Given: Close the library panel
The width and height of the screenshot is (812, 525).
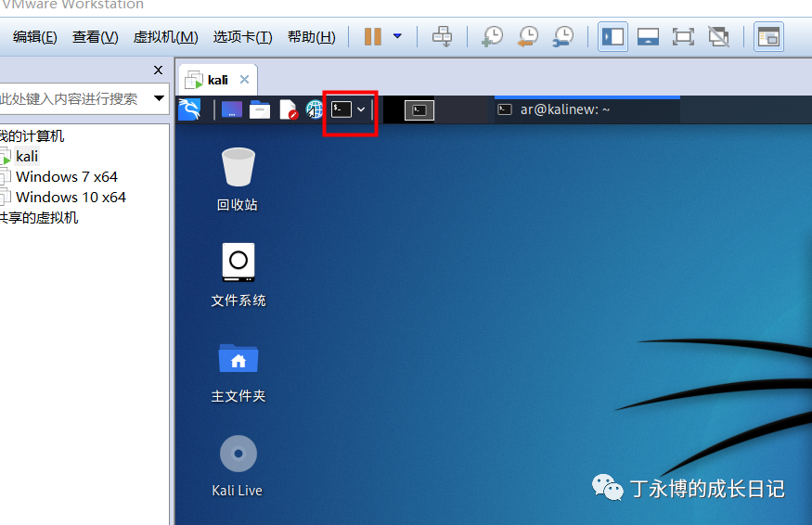Looking at the screenshot, I should coord(159,70).
